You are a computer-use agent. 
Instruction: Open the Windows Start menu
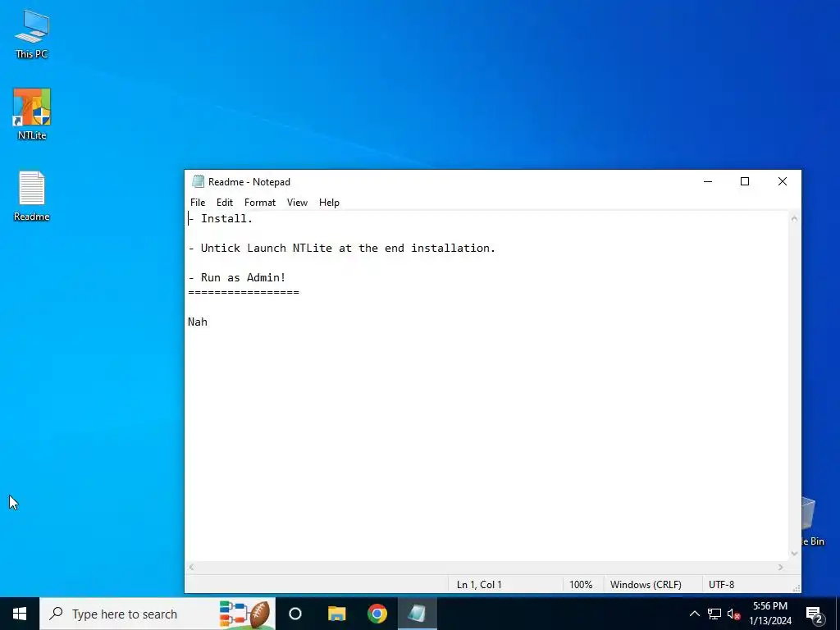(x=20, y=614)
